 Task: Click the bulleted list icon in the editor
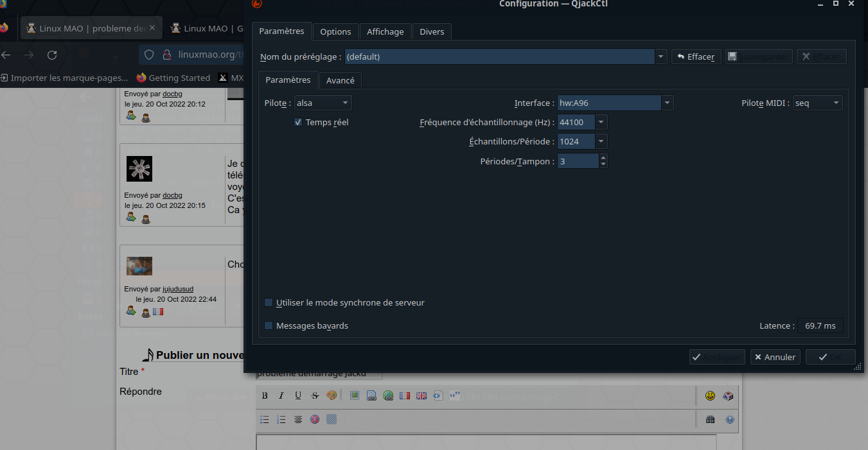[265, 419]
